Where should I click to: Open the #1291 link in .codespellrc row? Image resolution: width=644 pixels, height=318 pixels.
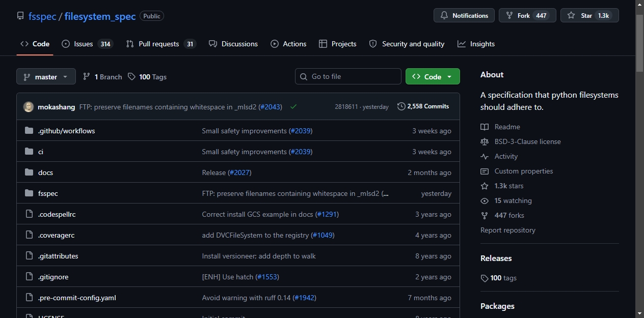(x=327, y=214)
